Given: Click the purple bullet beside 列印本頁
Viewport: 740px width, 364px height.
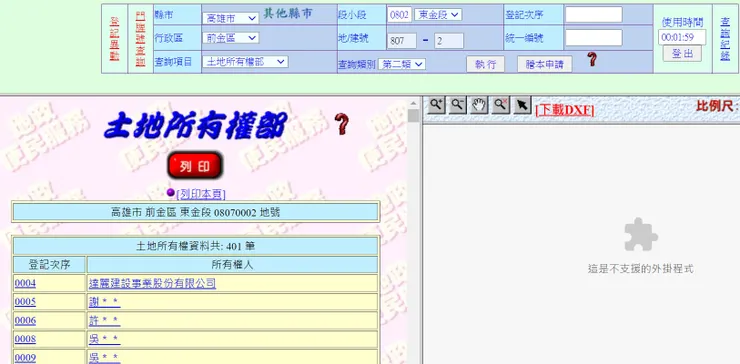Looking at the screenshot, I should click(x=171, y=193).
